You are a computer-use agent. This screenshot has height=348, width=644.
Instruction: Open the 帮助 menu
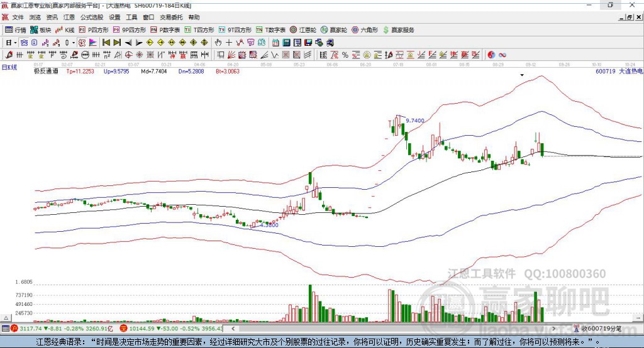coord(194,17)
